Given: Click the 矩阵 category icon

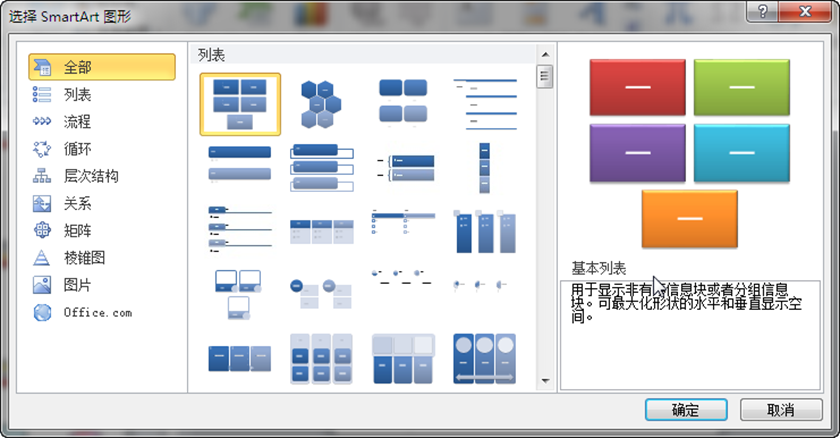Looking at the screenshot, I should (x=42, y=230).
